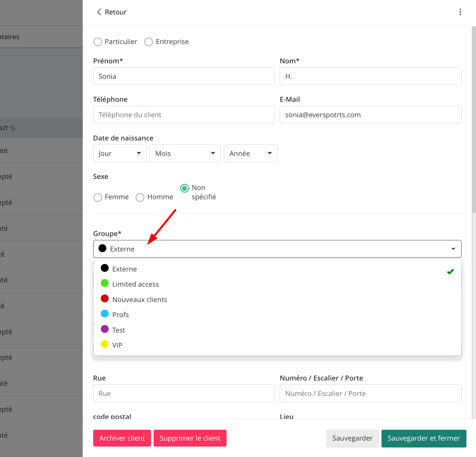The width and height of the screenshot is (476, 457).
Task: Select VIP in the group list
Action: coord(277,345)
